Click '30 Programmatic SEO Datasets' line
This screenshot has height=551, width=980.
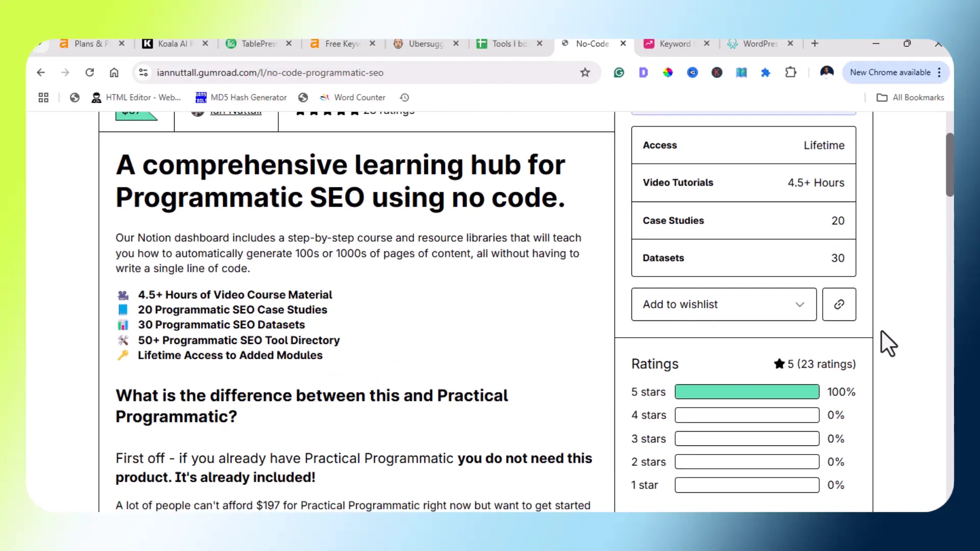[x=221, y=325]
